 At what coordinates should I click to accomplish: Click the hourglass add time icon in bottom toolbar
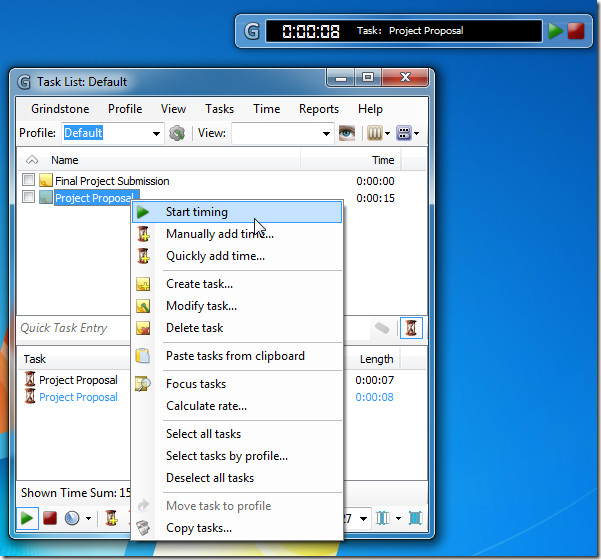pyautogui.click(x=112, y=518)
